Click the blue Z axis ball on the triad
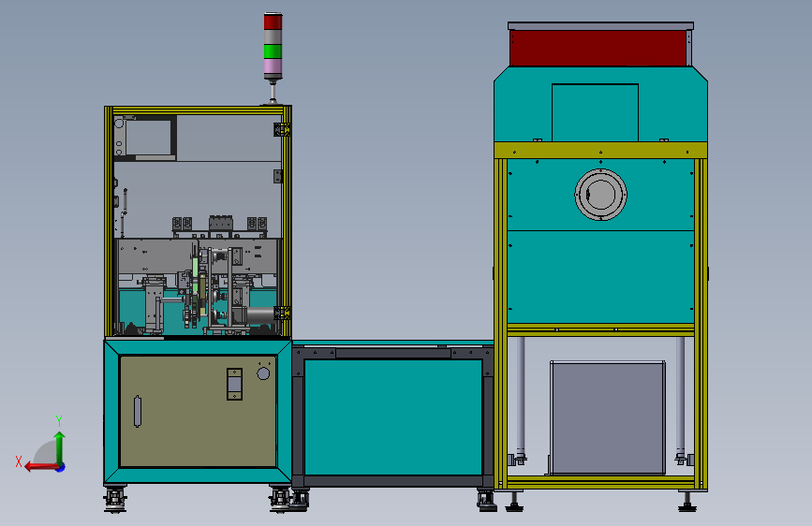The image size is (812, 526). tap(61, 467)
